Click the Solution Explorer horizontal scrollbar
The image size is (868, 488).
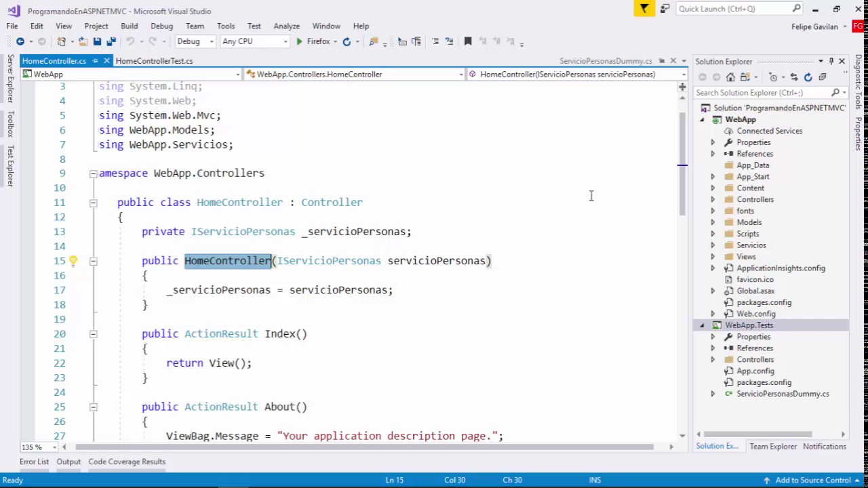pos(757,434)
